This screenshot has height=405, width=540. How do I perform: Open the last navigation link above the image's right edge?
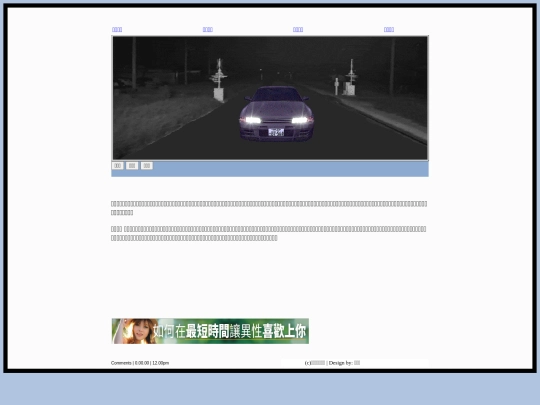[389, 30]
